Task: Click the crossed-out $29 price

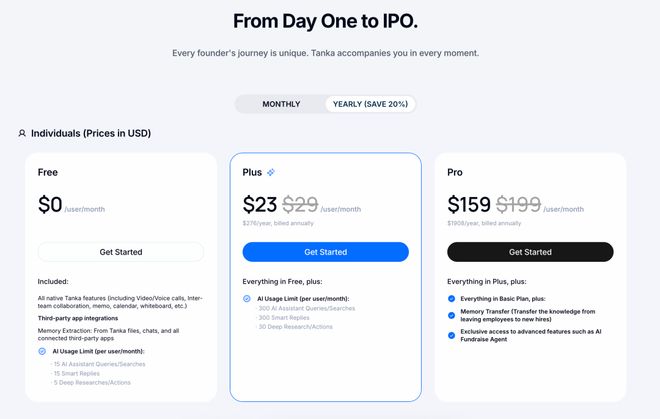Action: click(300, 205)
